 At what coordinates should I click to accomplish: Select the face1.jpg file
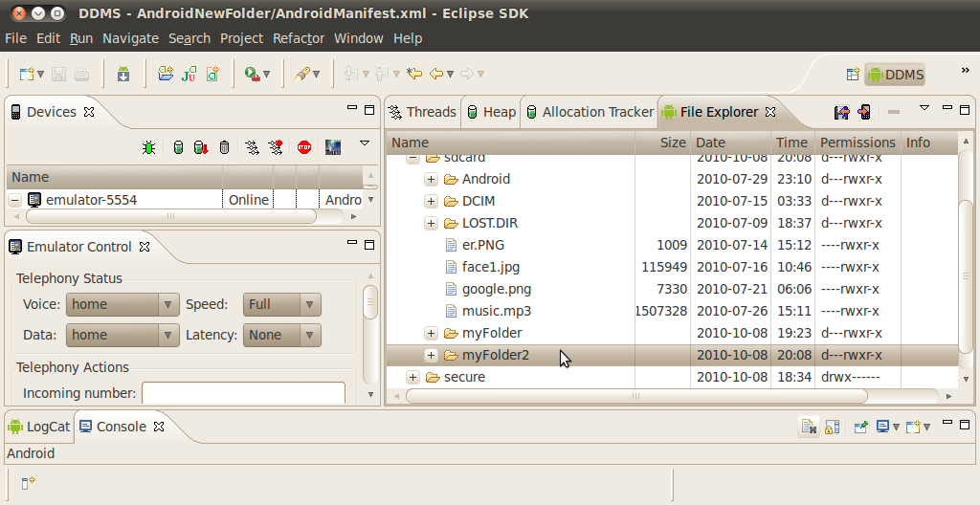click(x=491, y=268)
